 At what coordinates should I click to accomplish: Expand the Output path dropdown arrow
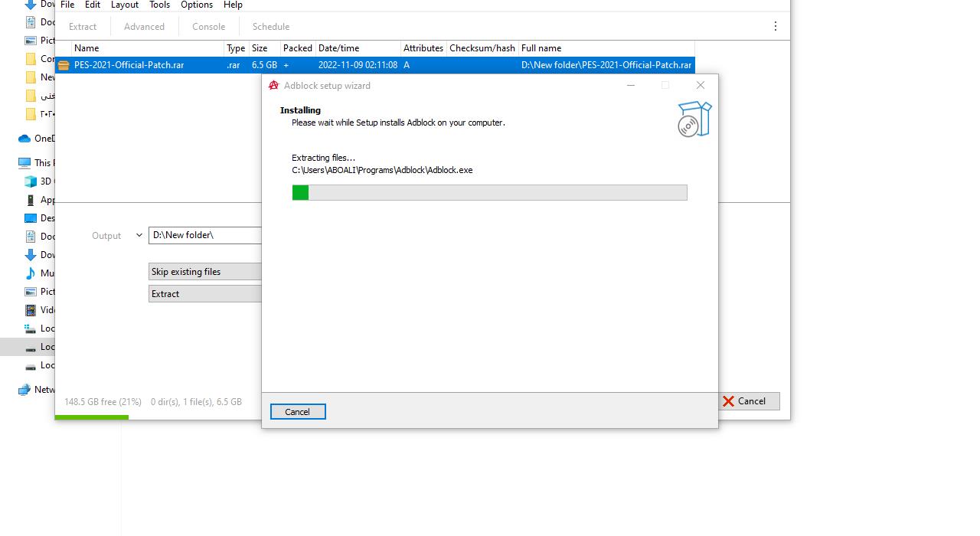(139, 235)
